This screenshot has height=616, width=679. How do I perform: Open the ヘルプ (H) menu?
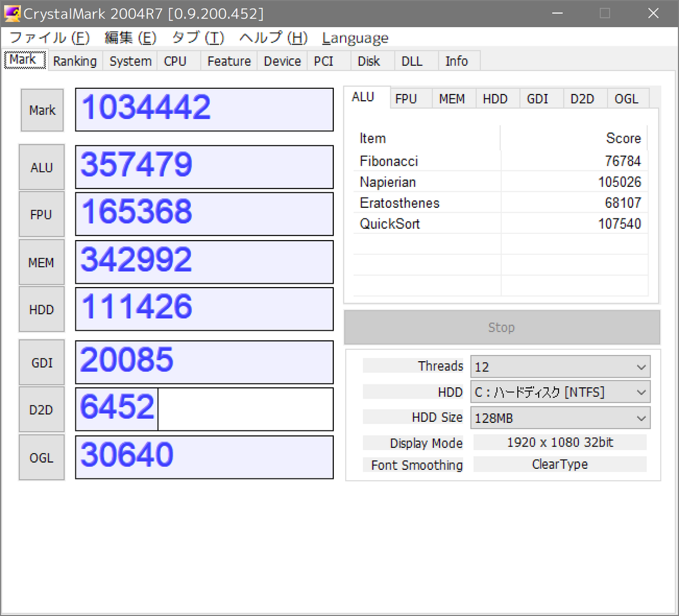click(x=273, y=38)
